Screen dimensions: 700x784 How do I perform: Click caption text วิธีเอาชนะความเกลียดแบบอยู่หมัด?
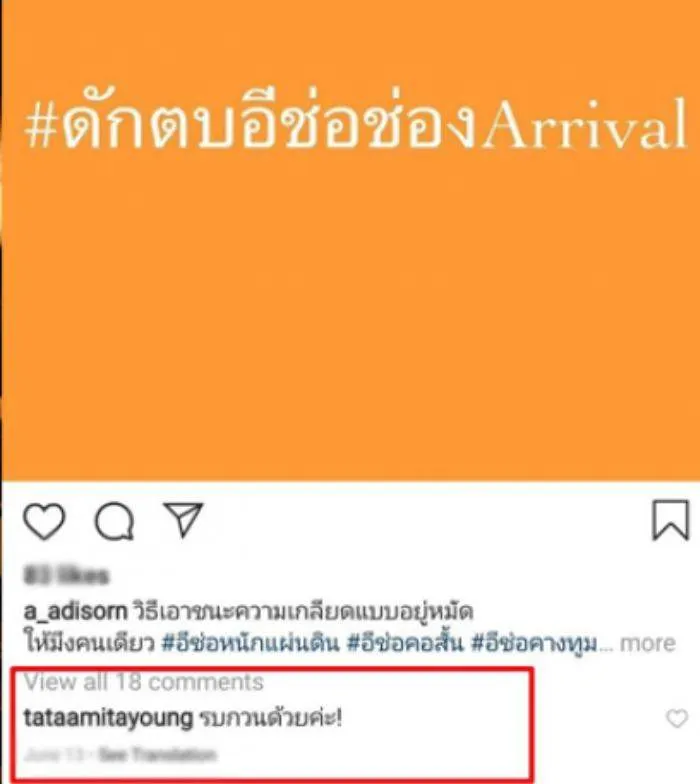pyautogui.click(x=302, y=611)
